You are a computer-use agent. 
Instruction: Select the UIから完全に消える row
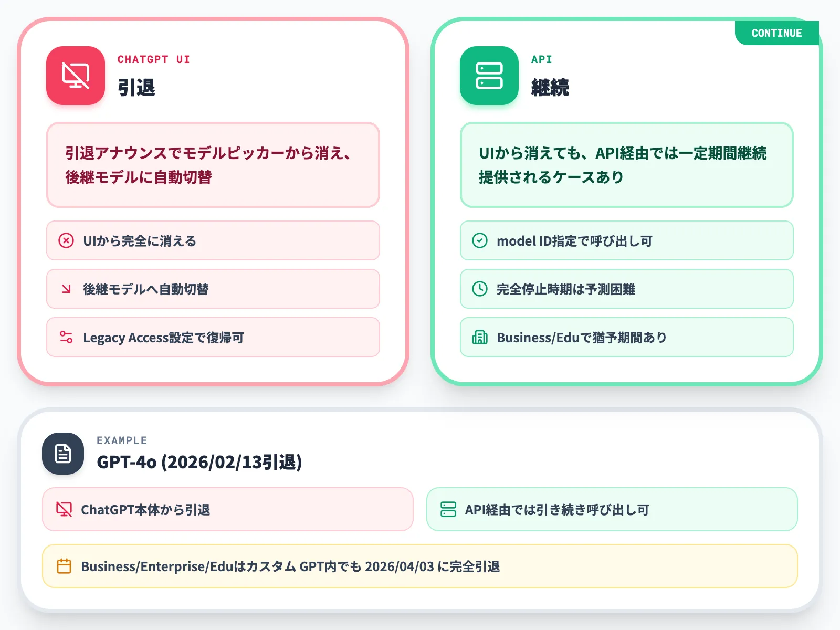tap(213, 241)
